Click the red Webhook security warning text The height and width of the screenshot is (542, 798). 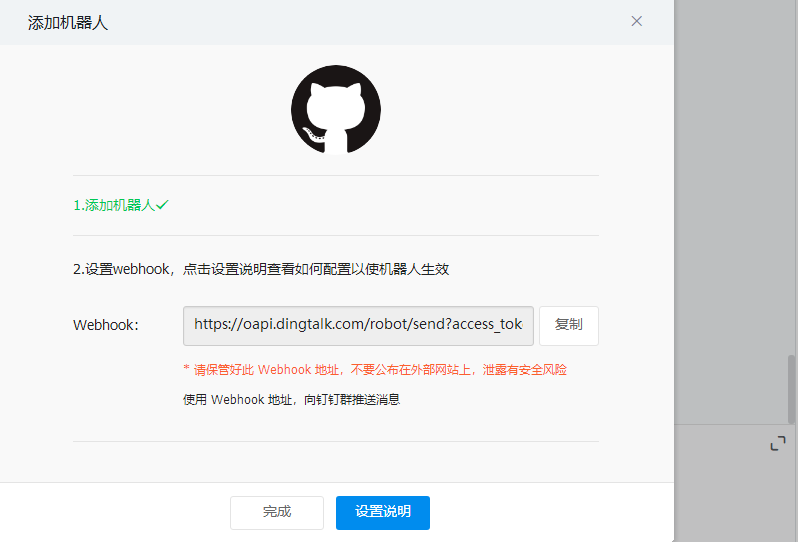[375, 370]
